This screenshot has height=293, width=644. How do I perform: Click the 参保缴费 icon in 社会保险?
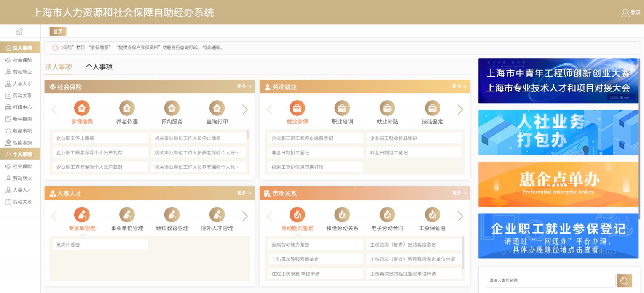point(82,108)
